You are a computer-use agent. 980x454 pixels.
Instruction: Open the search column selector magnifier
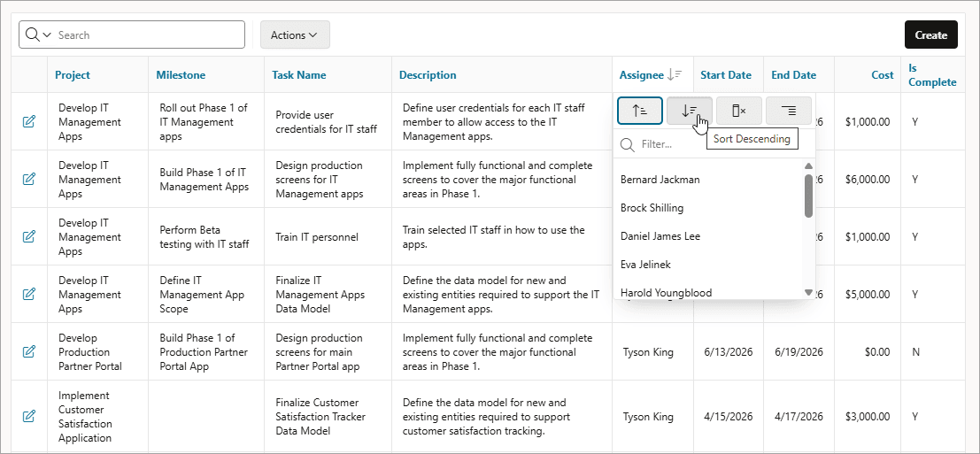click(x=37, y=35)
